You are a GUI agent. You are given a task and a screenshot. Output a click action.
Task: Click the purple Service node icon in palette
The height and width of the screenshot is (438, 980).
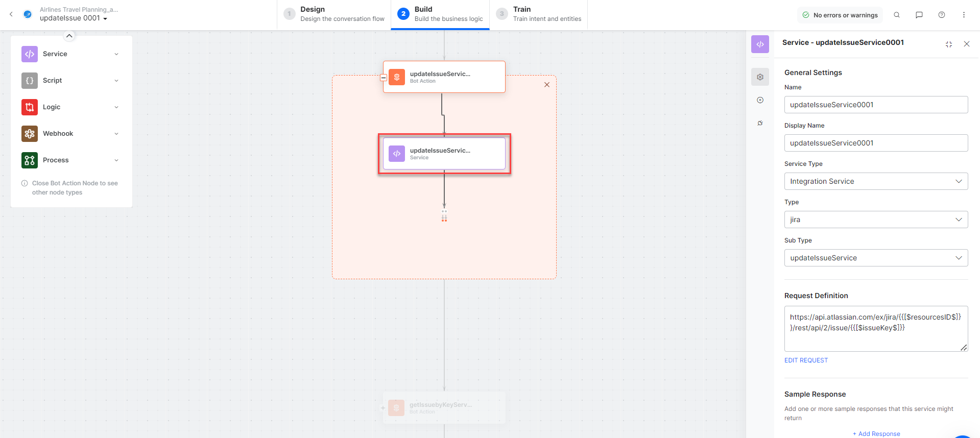pyautogui.click(x=30, y=54)
